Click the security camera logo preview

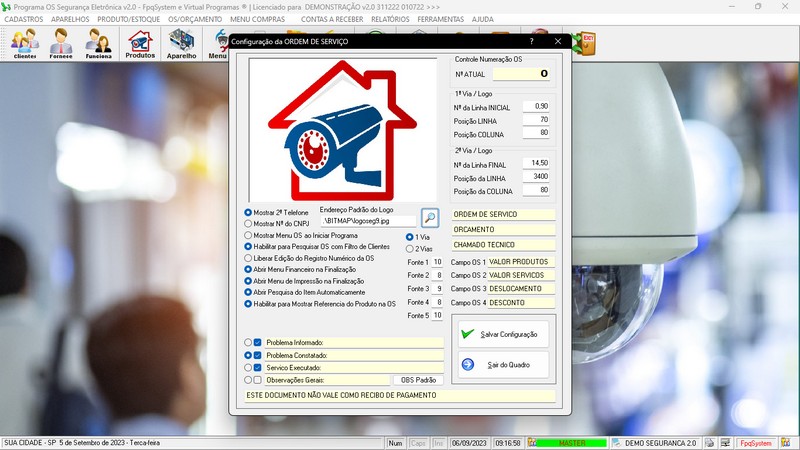click(x=342, y=130)
